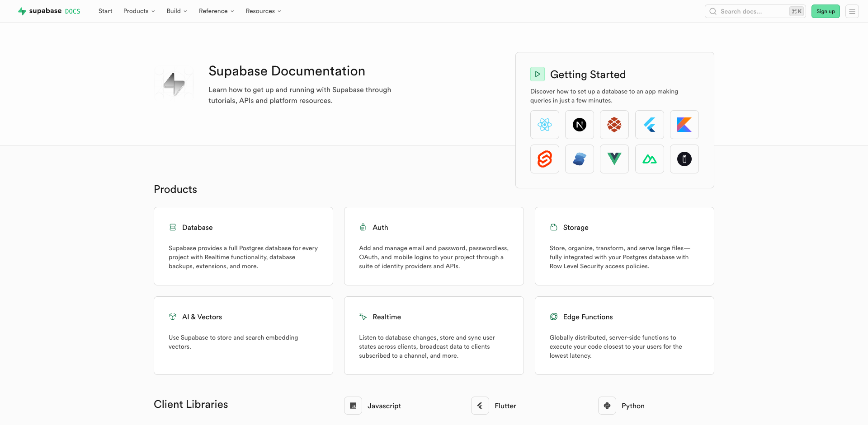
Task: Open the Vue quickstart icon
Action: pyautogui.click(x=614, y=159)
